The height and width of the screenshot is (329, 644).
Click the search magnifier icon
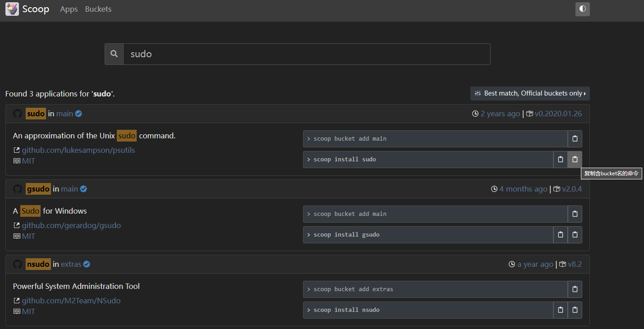[x=114, y=54]
